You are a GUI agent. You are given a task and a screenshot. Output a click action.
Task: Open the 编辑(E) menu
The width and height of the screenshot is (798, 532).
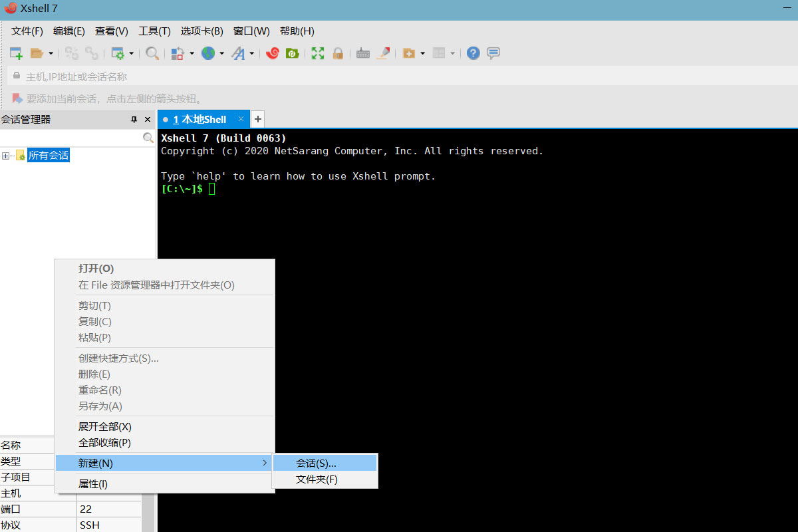click(69, 31)
